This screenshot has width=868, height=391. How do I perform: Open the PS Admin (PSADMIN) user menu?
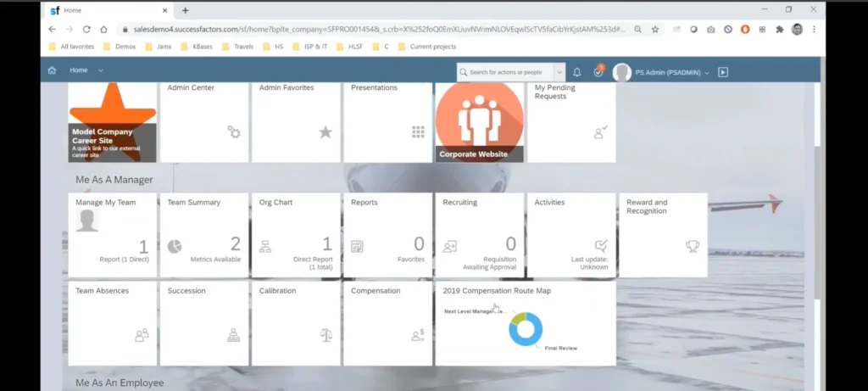[661, 73]
